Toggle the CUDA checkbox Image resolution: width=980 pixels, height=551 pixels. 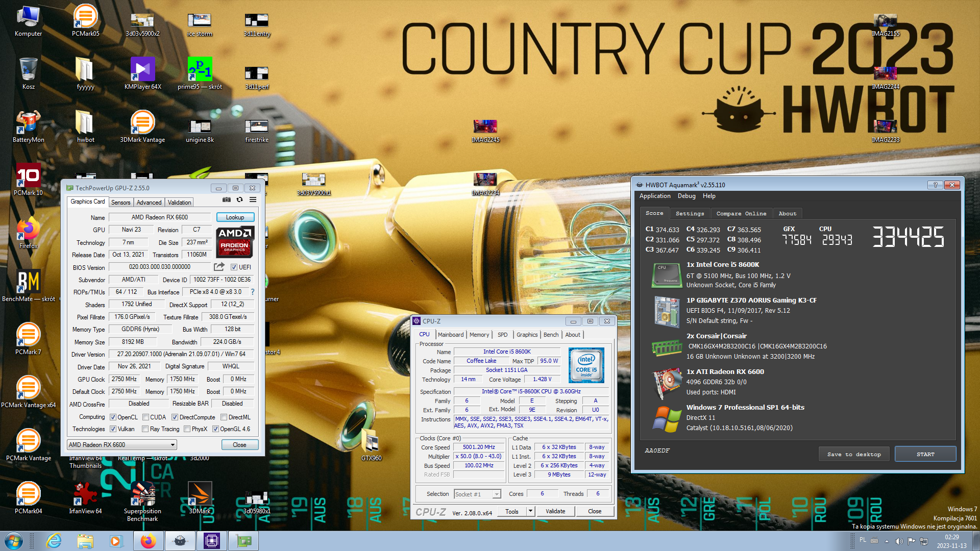(146, 417)
